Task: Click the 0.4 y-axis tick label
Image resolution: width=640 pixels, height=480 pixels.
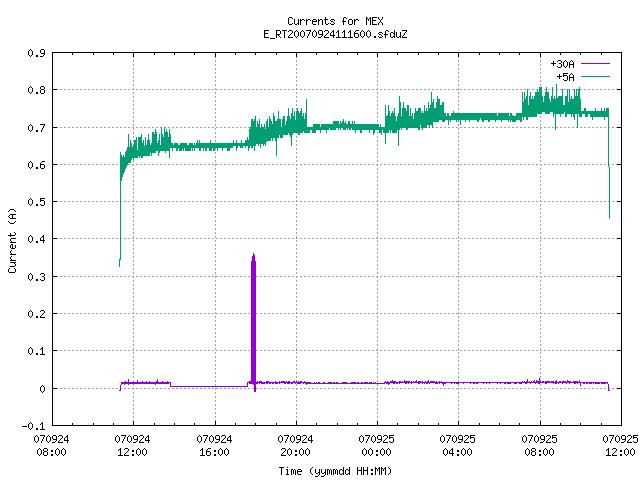Action: click(x=36, y=239)
